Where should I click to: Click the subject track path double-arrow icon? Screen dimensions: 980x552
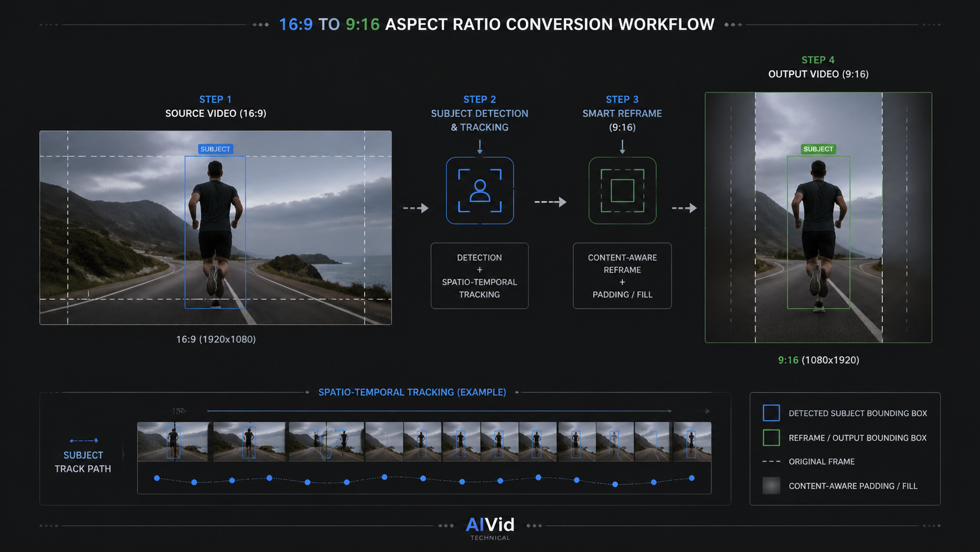pyautogui.click(x=83, y=441)
